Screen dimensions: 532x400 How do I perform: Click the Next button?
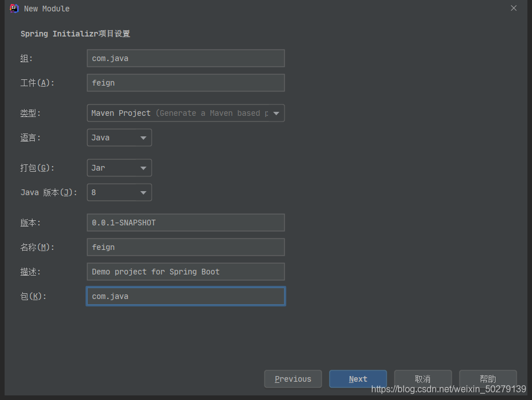[x=358, y=379]
